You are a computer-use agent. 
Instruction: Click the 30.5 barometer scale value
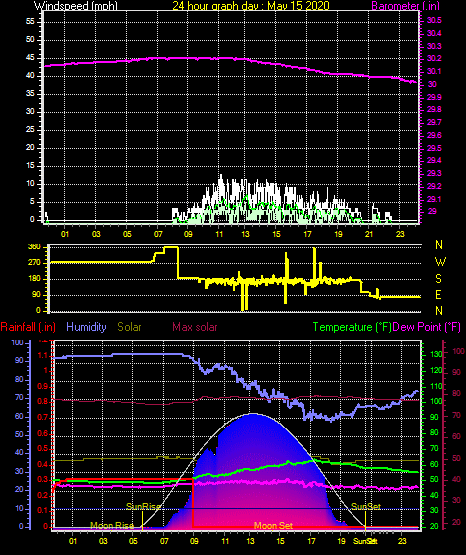click(434, 20)
